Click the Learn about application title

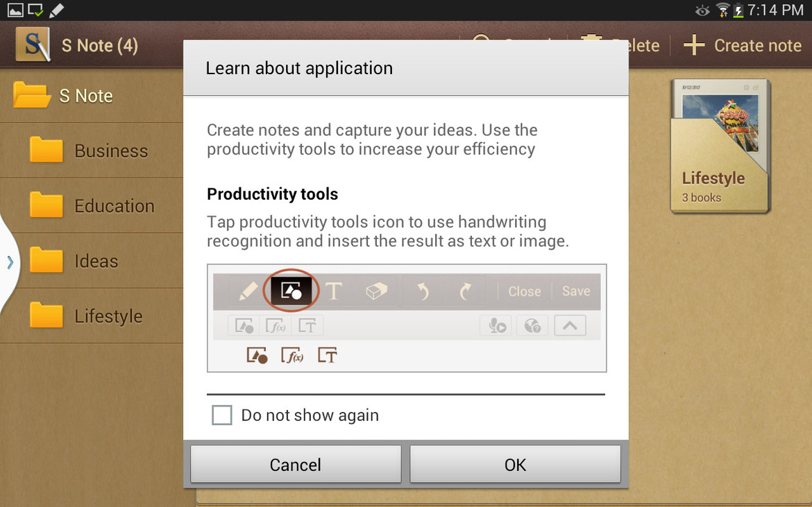click(x=299, y=68)
